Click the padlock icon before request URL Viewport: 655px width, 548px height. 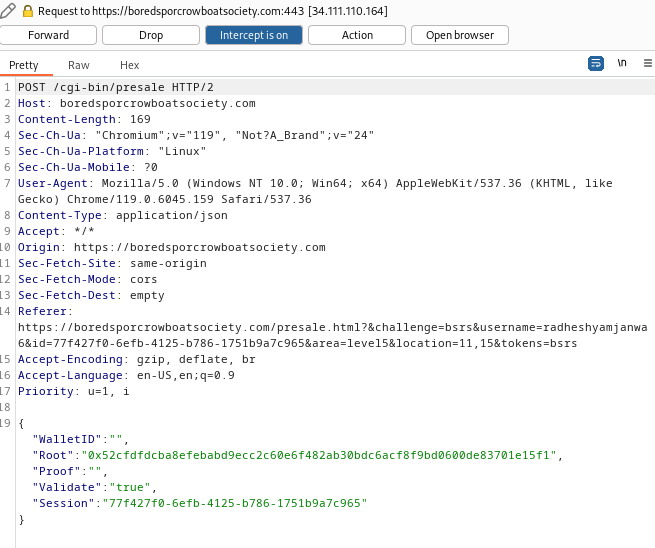pyautogui.click(x=28, y=10)
